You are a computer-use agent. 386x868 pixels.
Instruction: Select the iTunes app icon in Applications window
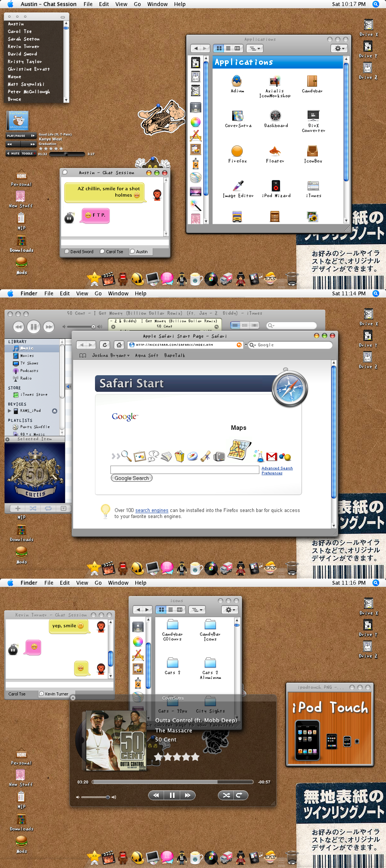(x=313, y=186)
